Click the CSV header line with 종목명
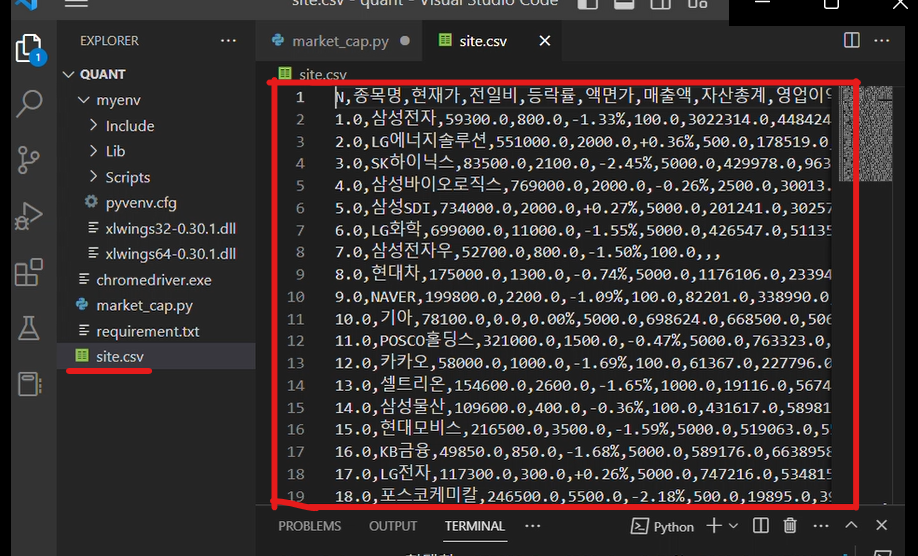Viewport: 918px width, 556px height. click(x=583, y=97)
